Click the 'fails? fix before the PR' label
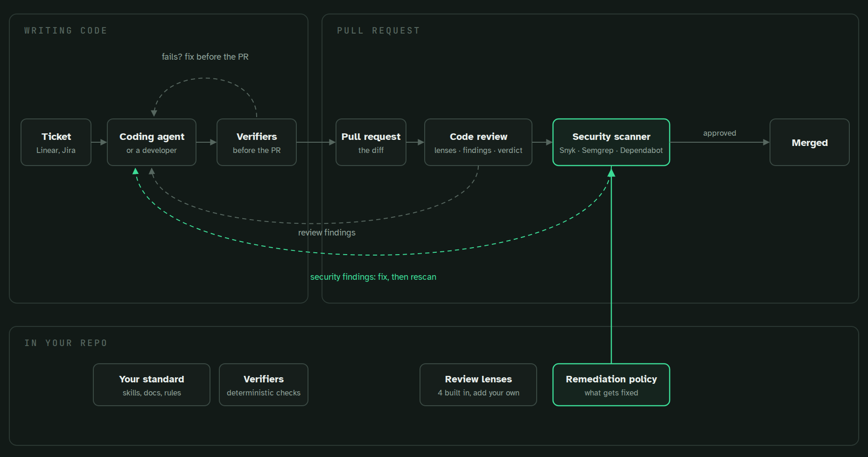Screen dimensions: 868x457 pos(205,57)
